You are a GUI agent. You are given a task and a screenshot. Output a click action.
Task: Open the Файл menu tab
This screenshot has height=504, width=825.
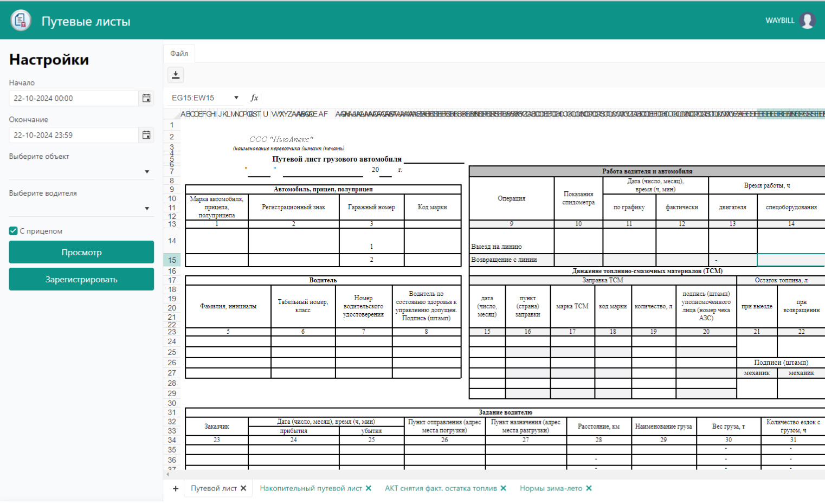[x=179, y=53]
